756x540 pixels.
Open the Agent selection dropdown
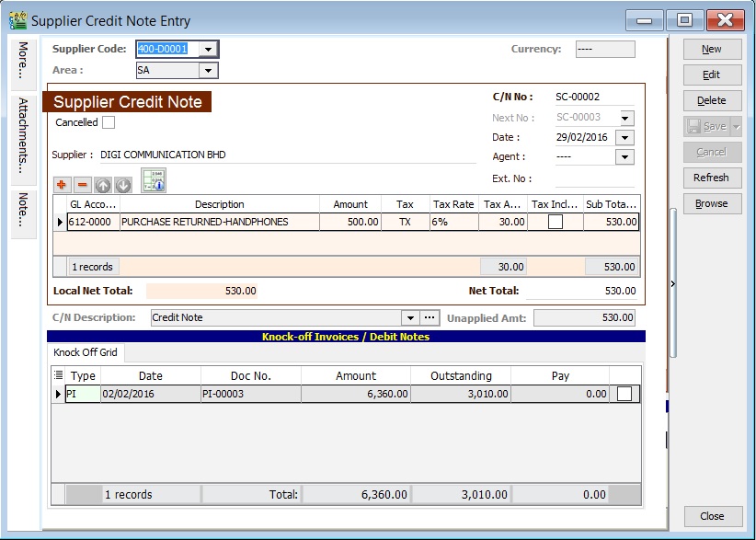(x=626, y=156)
